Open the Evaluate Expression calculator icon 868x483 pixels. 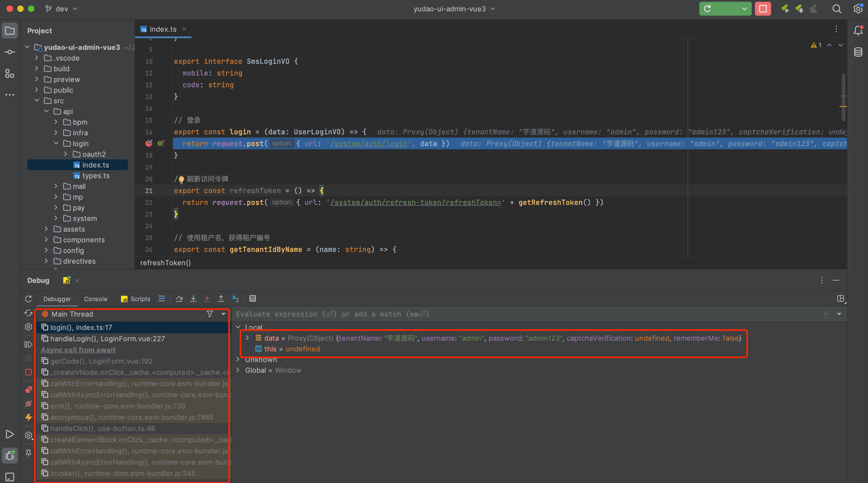(x=253, y=299)
